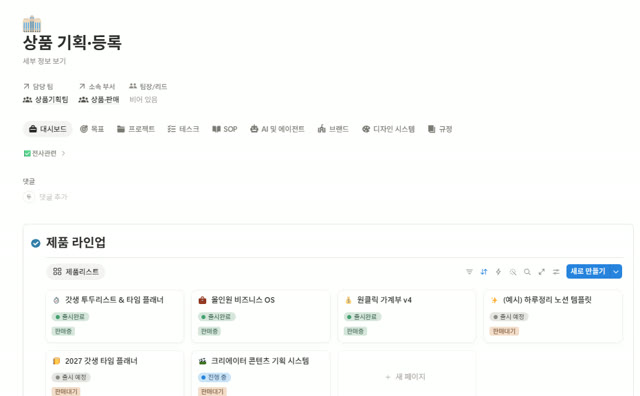
Task: Open the 올인원 비즈니스 OS card title
Action: (243, 300)
